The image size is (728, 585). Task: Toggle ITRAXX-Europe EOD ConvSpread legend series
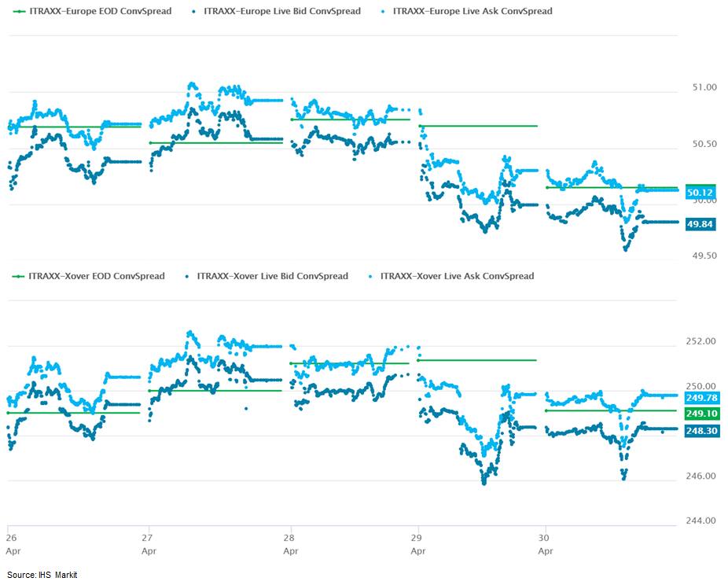click(x=97, y=11)
